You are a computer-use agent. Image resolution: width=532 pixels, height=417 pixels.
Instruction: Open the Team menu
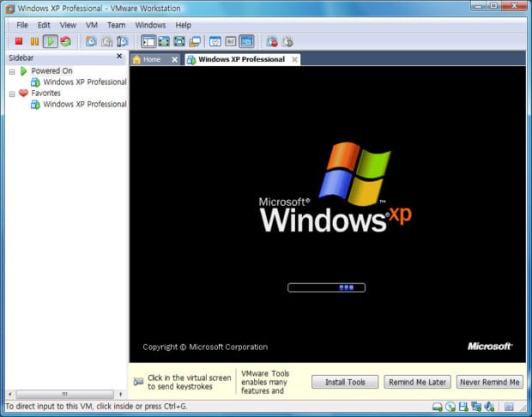click(x=116, y=25)
